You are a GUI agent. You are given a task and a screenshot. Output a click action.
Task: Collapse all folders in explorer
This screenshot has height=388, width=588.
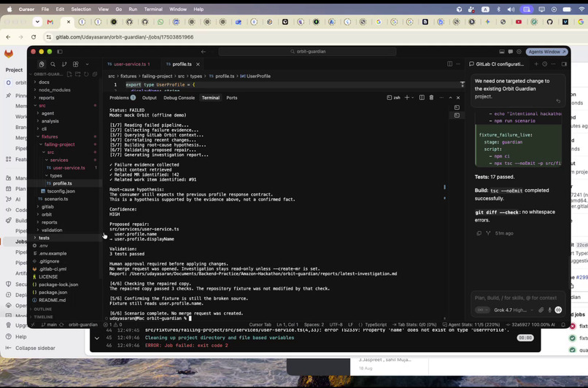click(x=95, y=74)
